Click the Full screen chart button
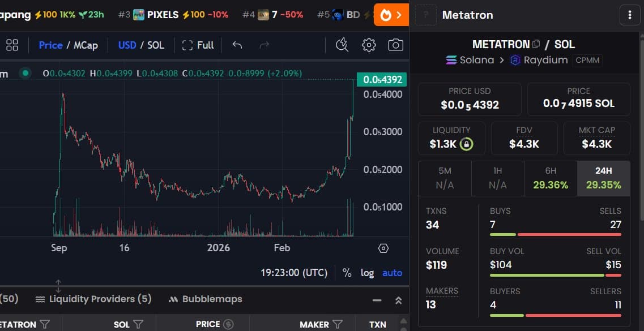Viewport: 644px width, 331px height. point(197,45)
